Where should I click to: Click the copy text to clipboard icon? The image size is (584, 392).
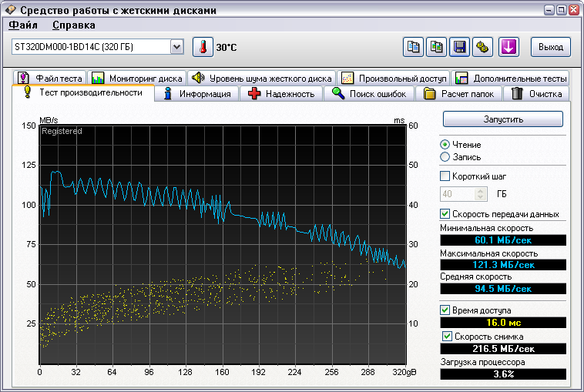(414, 47)
